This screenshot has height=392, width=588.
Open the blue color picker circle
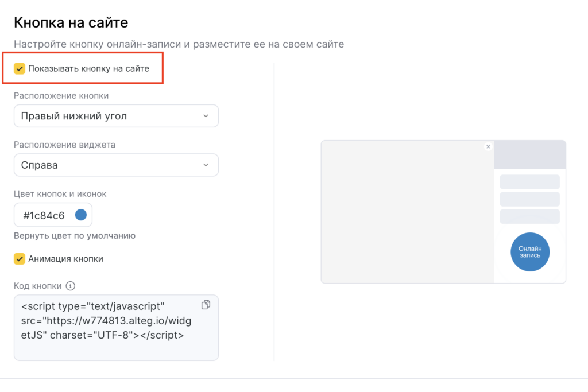point(80,215)
